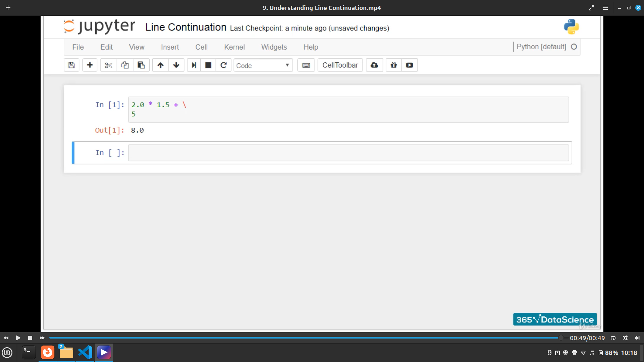Run cell with the step-forward icon
This screenshot has width=644, height=362.
(x=194, y=65)
